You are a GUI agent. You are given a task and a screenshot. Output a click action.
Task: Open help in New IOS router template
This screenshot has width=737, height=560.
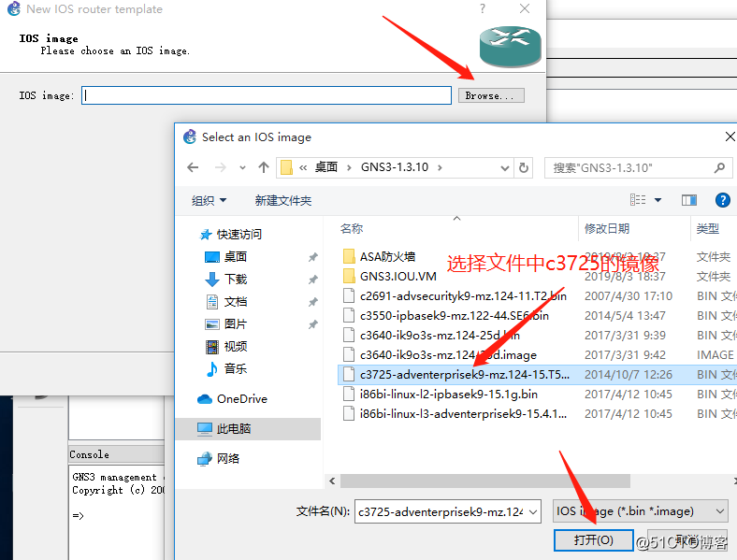point(483,8)
